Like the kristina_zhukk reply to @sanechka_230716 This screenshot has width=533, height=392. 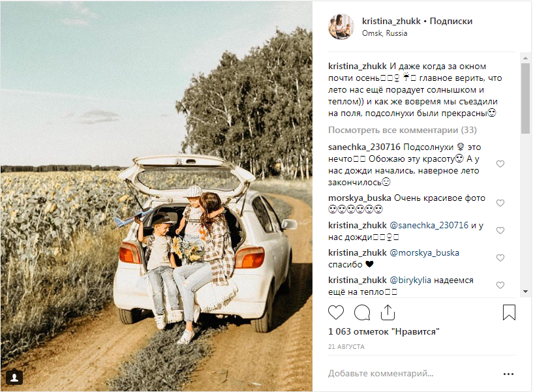[500, 230]
